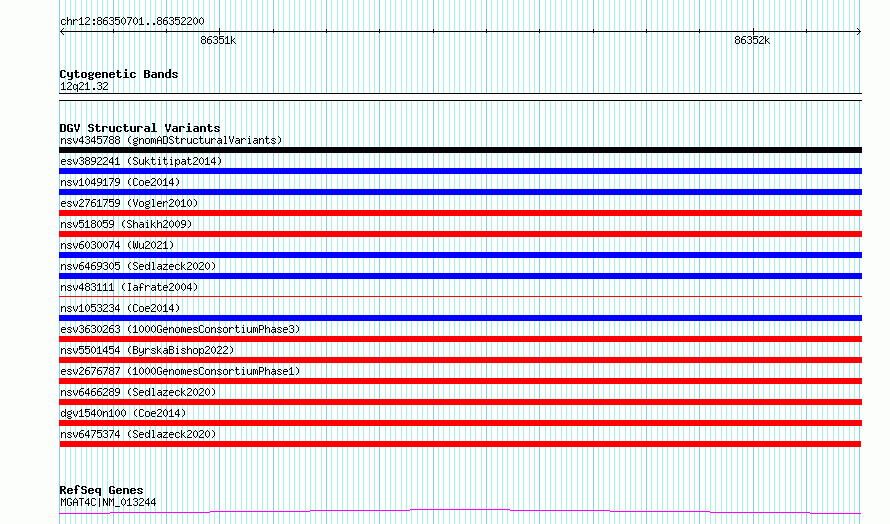This screenshot has width=890, height=524.
Task: Click the thin red line under nsv483111
Action: pos(460,296)
